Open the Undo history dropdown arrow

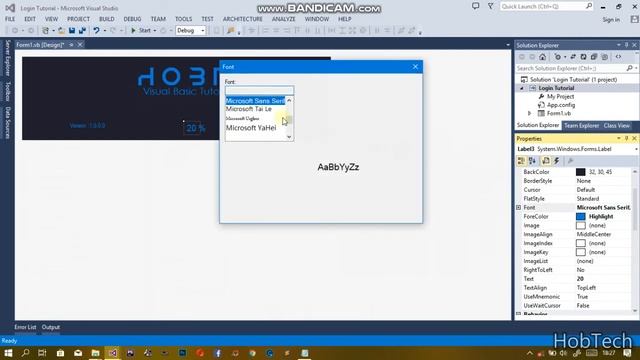tap(105, 31)
